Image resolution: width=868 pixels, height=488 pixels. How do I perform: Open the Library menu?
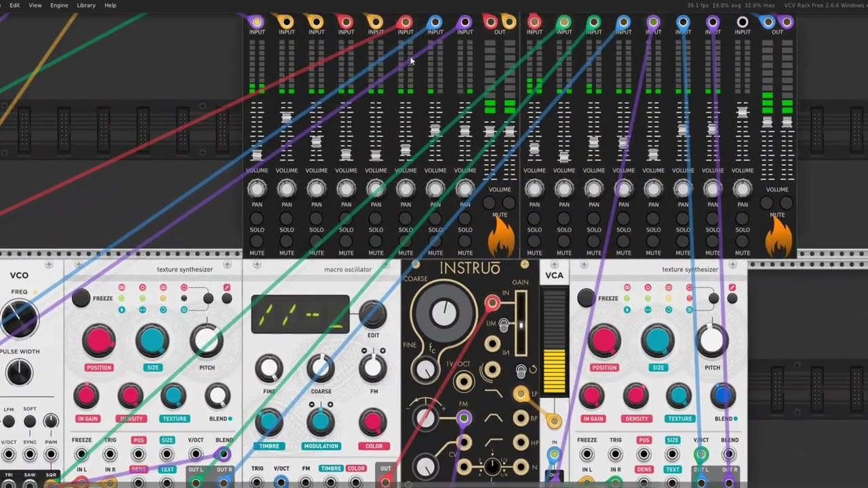(86, 5)
